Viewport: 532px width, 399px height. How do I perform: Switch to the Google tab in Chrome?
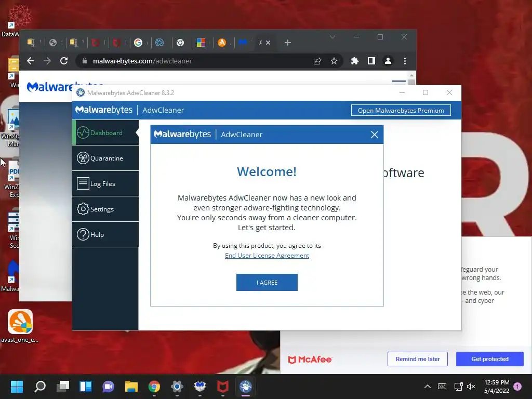coord(138,43)
